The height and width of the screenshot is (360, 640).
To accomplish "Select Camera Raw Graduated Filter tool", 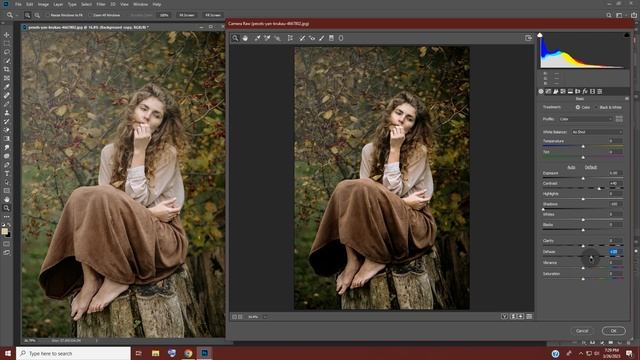I will point(331,38).
